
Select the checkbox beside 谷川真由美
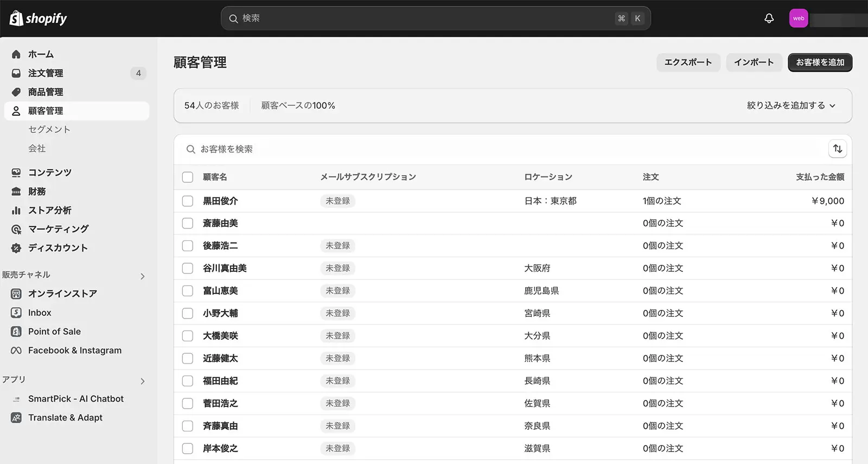(x=188, y=268)
